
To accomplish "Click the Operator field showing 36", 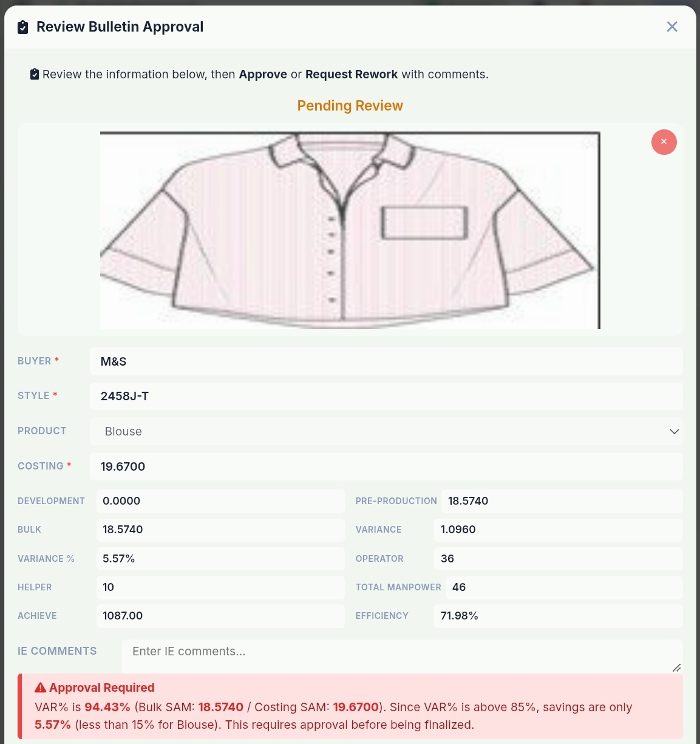I will (x=559, y=559).
